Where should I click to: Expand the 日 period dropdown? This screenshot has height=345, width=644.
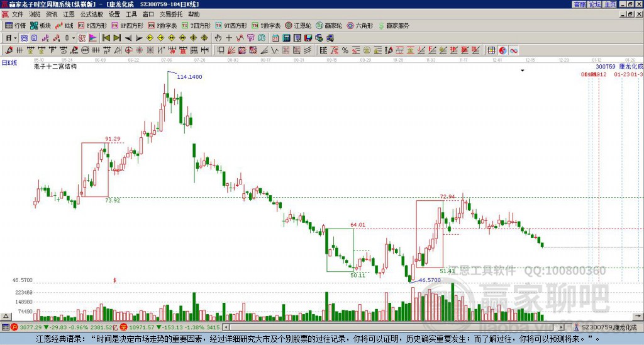pyautogui.click(x=15, y=38)
